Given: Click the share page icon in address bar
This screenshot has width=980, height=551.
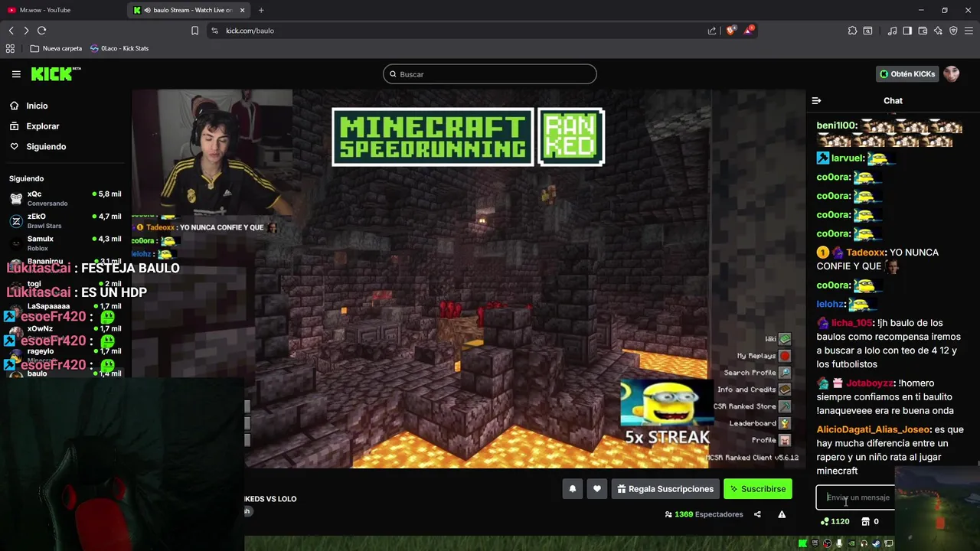Looking at the screenshot, I should [x=712, y=31].
